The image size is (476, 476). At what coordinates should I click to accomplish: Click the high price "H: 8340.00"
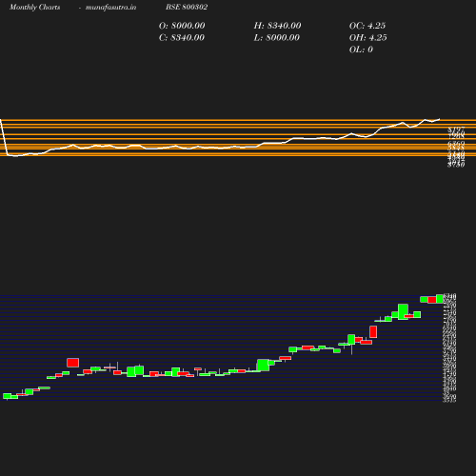click(277, 26)
